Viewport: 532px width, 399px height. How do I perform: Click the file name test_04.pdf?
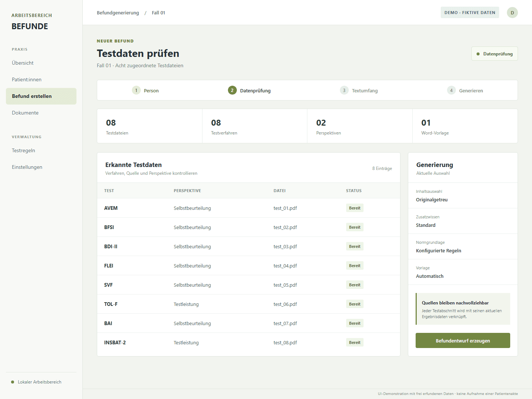click(285, 266)
